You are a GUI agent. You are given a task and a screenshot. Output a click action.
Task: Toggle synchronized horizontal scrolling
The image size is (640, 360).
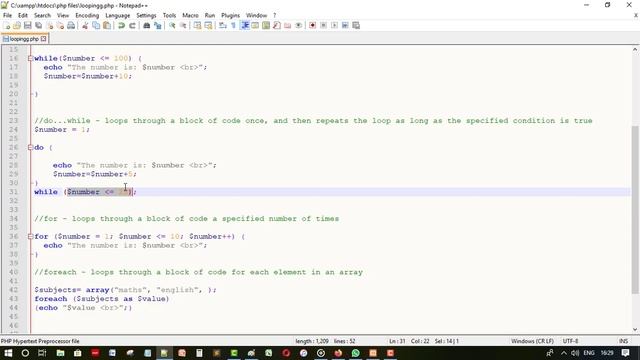pos(208,25)
